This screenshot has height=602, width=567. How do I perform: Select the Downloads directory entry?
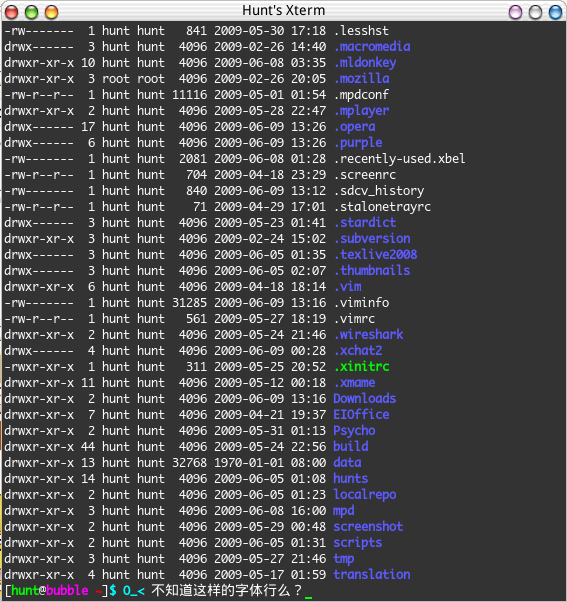pyautogui.click(x=364, y=399)
